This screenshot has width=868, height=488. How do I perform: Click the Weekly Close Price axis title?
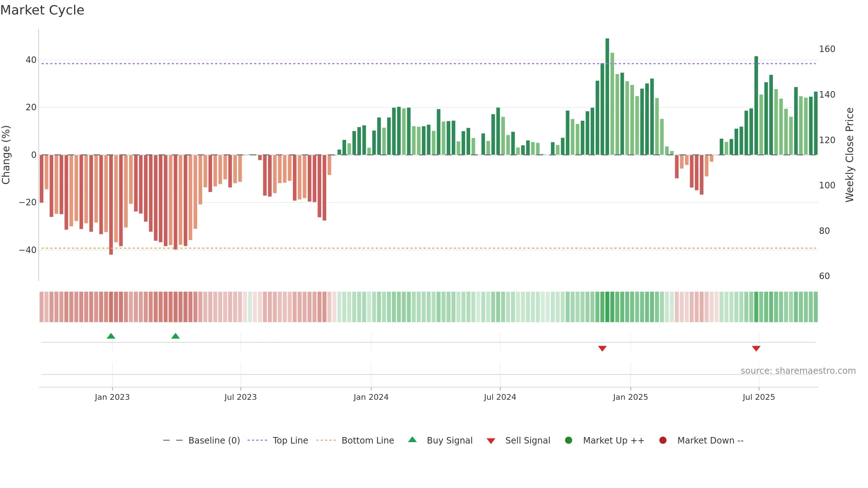click(x=850, y=155)
